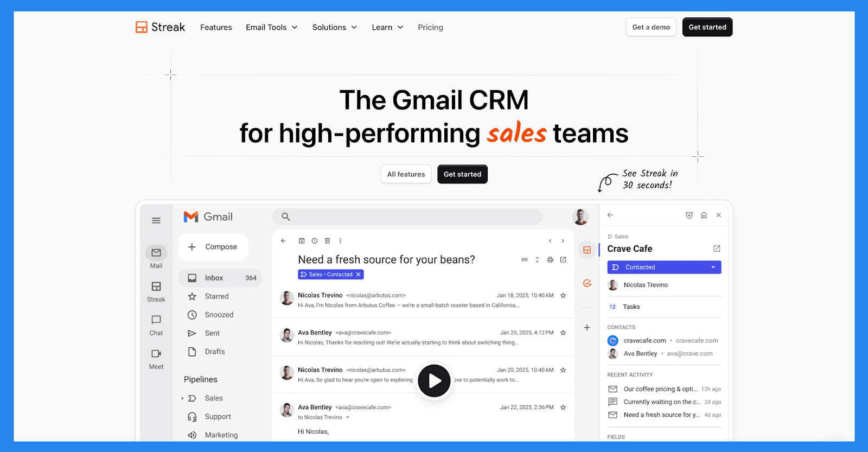This screenshot has height=452, width=868.
Task: Click the reminder alarm icon in panel
Action: pos(689,215)
